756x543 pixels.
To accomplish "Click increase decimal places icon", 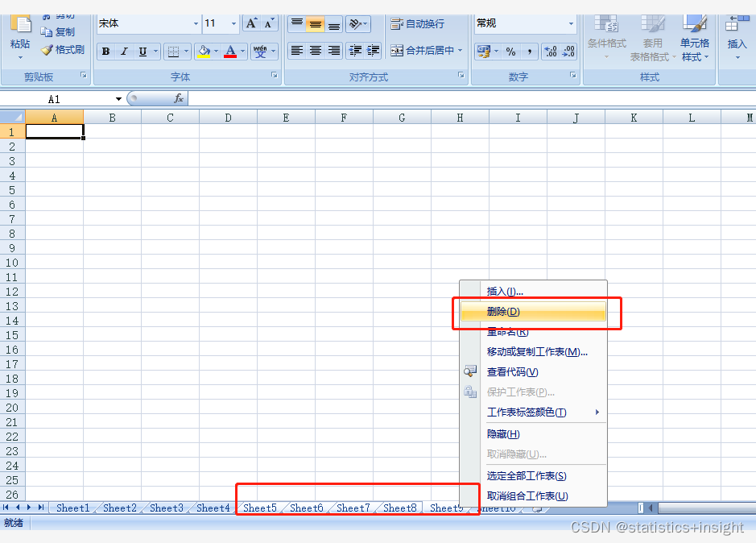I will [x=550, y=52].
